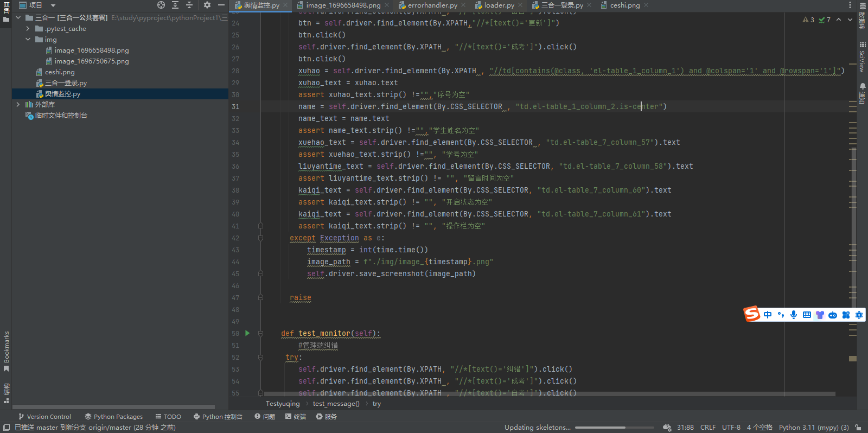Select image_1696750675.png in project tree

coord(92,61)
